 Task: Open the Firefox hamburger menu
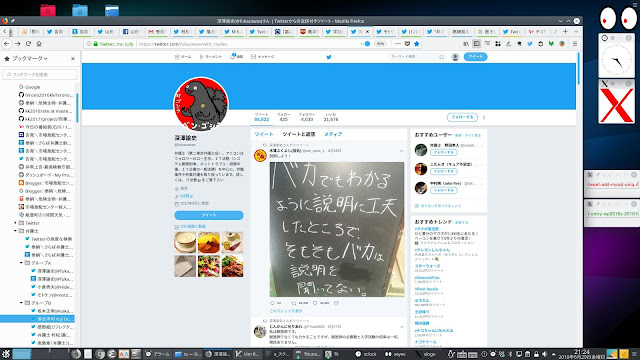pyautogui.click(x=575, y=44)
